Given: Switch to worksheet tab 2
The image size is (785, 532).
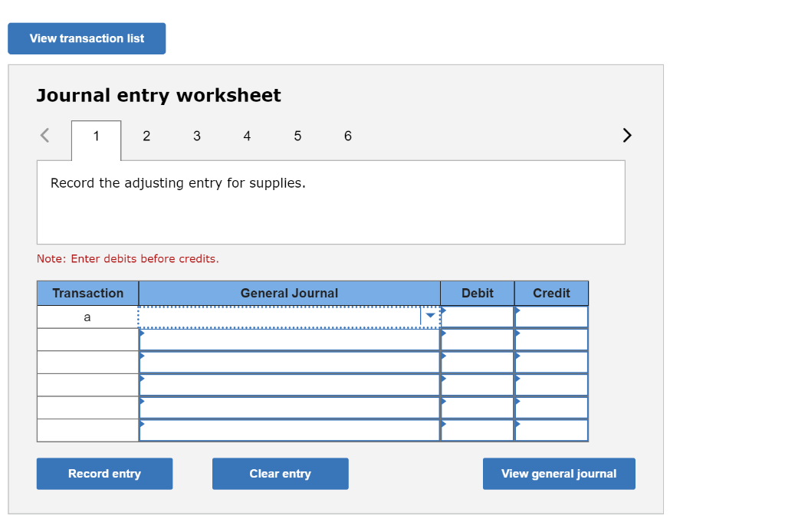Looking at the screenshot, I should [146, 136].
